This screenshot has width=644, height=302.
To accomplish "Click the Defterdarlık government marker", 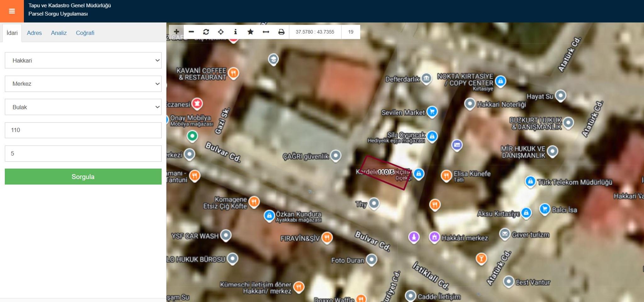I will coord(426,78).
